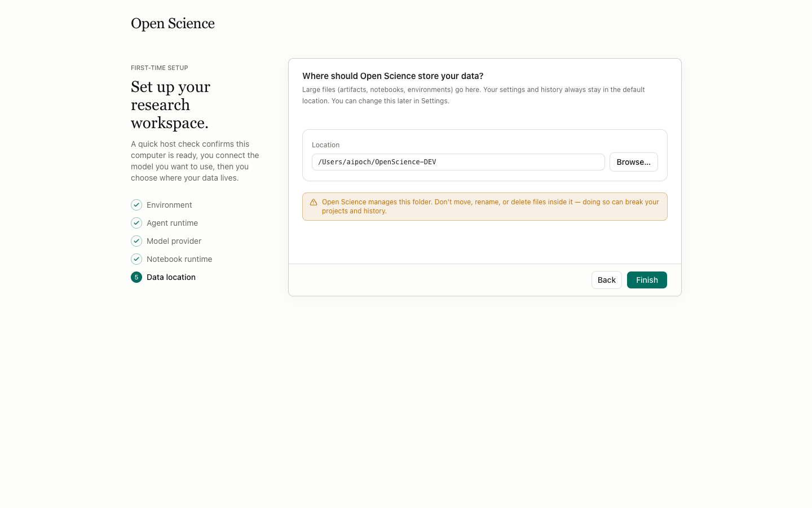Click the Agent runtime checkmark icon
Screen dimensions: 812x508
pos(136,223)
